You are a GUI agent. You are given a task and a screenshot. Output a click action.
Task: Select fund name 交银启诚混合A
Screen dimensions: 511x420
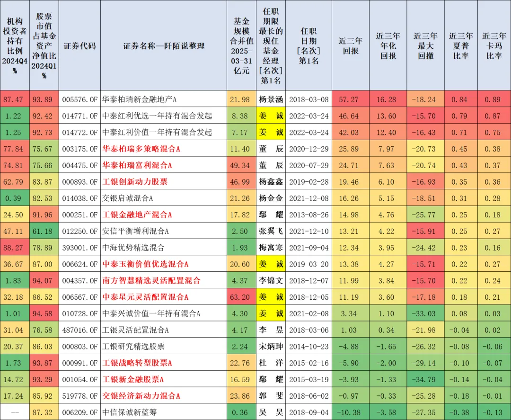tap(127, 198)
